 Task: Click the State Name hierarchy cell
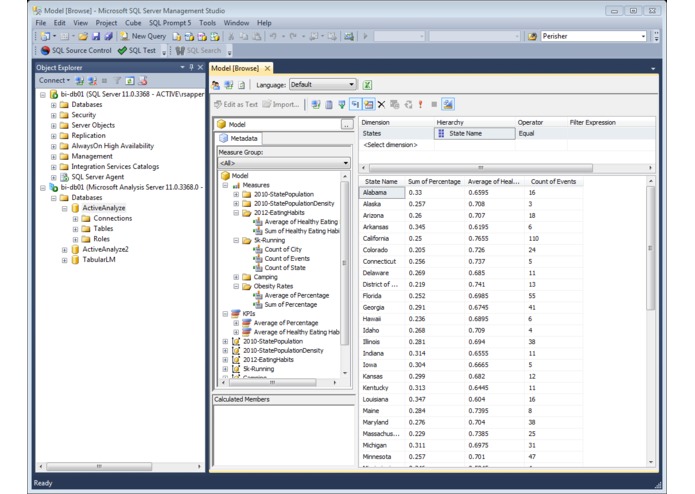click(x=475, y=133)
